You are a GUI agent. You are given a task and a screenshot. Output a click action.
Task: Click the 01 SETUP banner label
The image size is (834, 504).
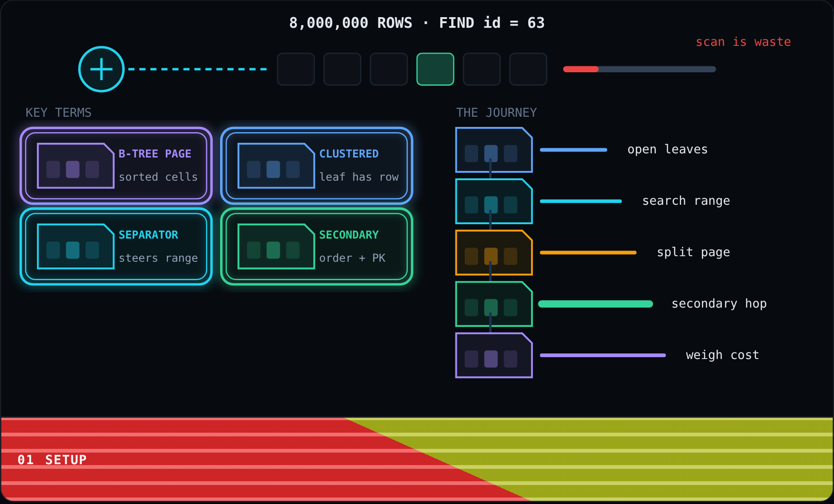point(52,460)
